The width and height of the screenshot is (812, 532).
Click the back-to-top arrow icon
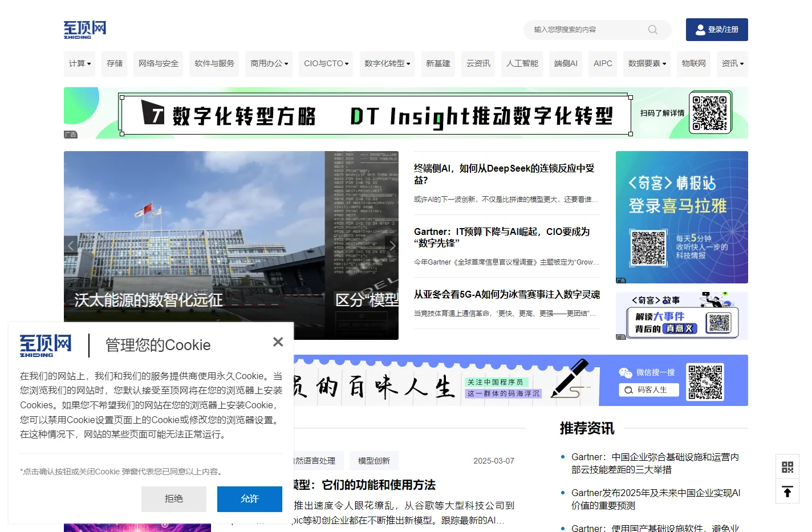(787, 492)
